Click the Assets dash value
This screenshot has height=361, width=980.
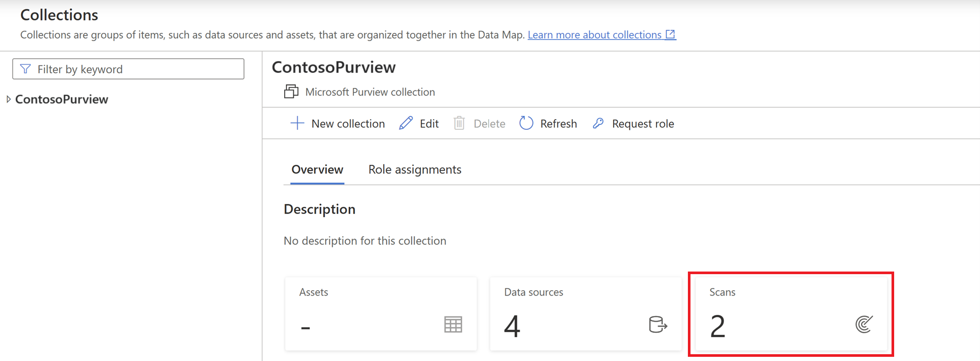point(306,328)
